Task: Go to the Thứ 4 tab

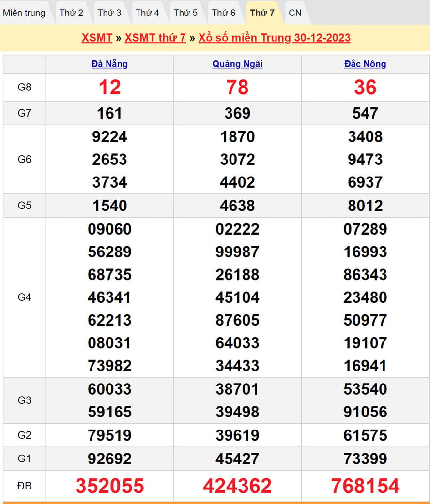Action: pos(147,13)
